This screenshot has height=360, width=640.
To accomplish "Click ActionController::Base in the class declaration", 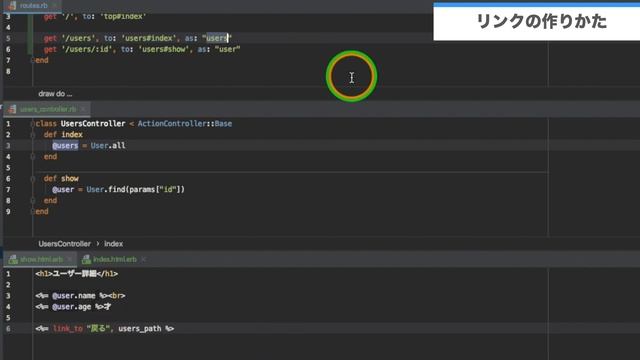I will tap(185, 124).
